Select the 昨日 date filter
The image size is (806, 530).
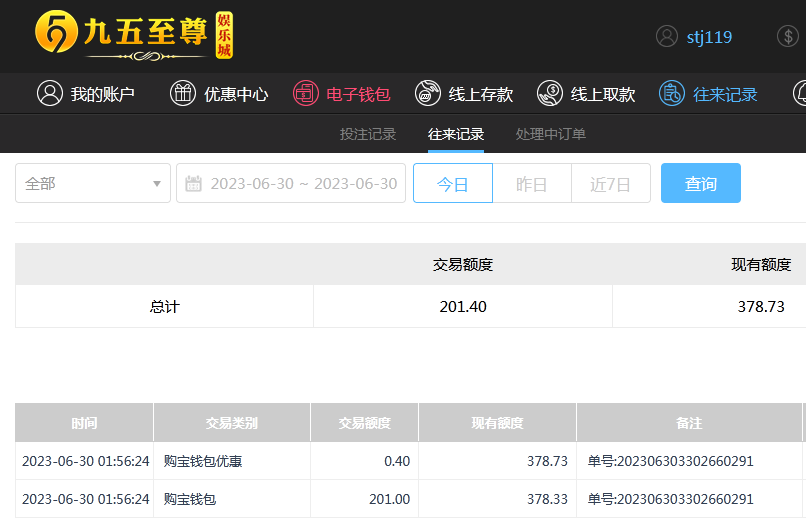(531, 184)
